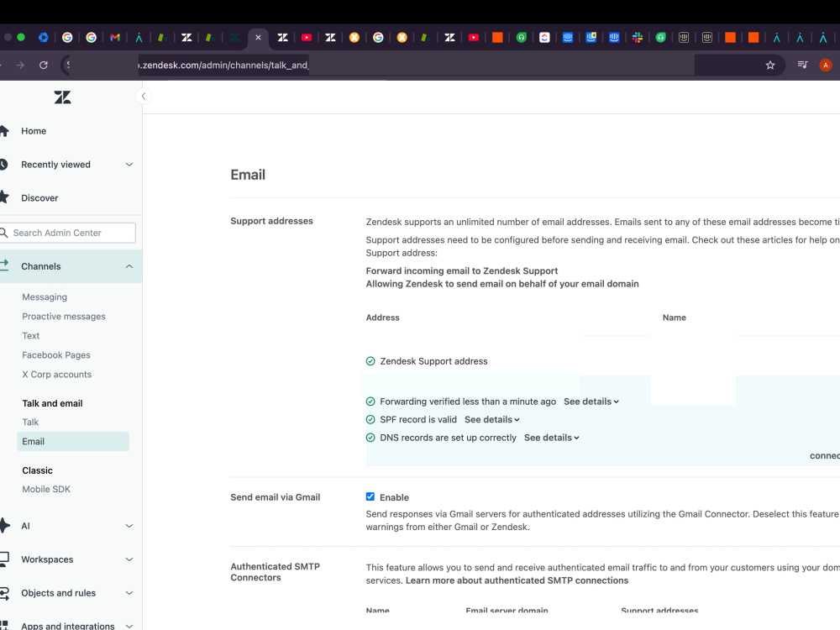Click the browser reload page icon
The width and height of the screenshot is (840, 630).
point(43,65)
